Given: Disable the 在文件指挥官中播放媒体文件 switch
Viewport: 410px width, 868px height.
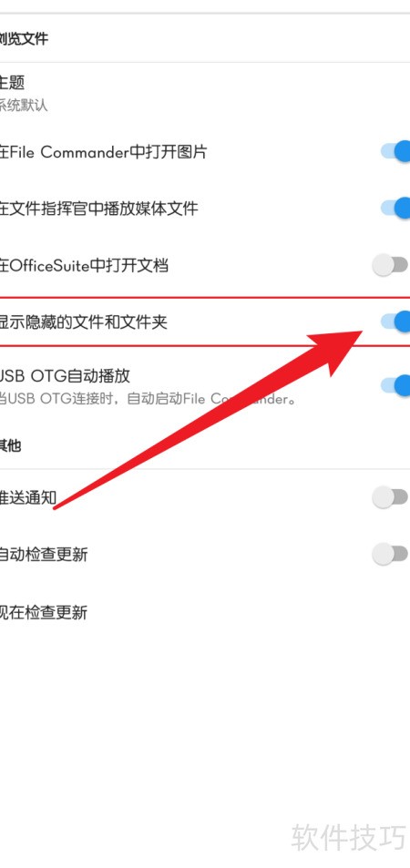Looking at the screenshot, I should [x=395, y=209].
